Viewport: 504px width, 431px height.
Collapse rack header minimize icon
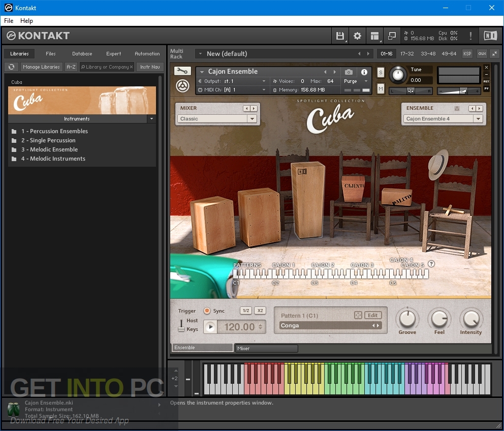[x=495, y=54]
